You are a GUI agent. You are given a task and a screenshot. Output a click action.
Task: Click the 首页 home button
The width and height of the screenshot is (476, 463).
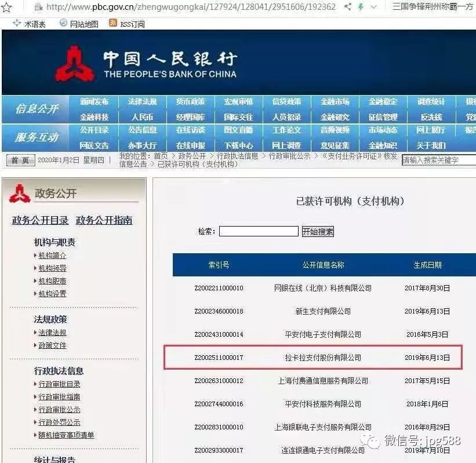21,160
